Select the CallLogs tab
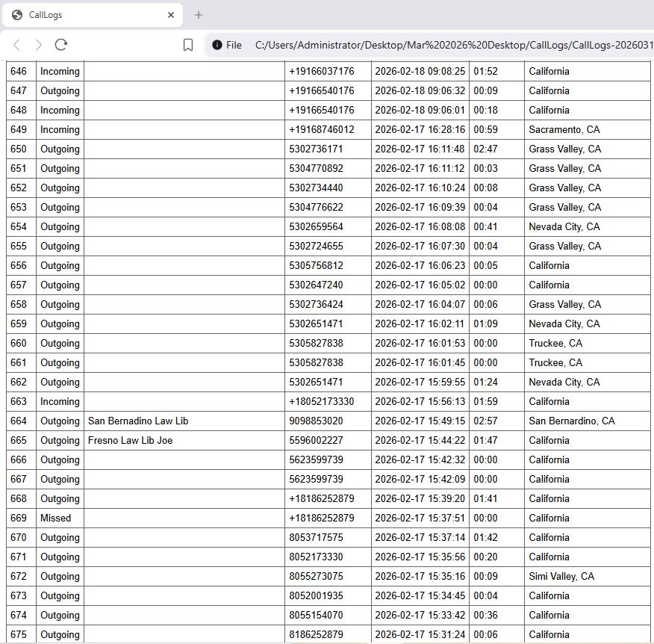The height and width of the screenshot is (644, 654). (92, 15)
